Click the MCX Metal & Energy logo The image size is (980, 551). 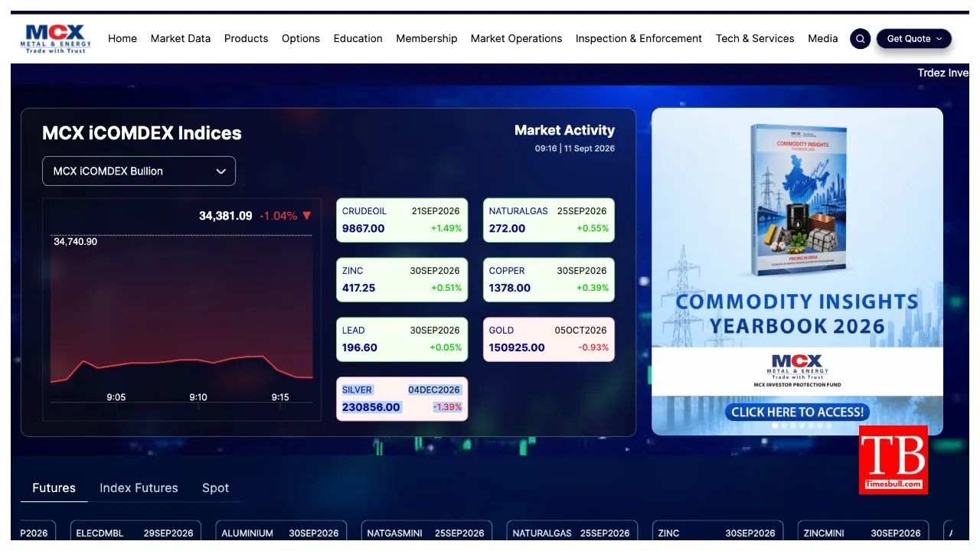tap(55, 38)
